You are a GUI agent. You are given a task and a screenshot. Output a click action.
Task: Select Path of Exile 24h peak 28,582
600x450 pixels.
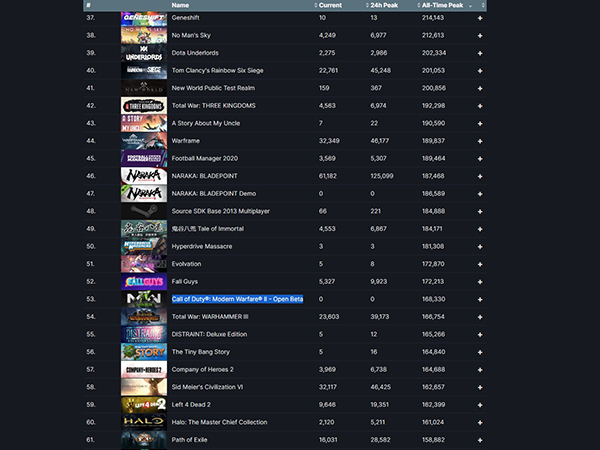[380, 440]
